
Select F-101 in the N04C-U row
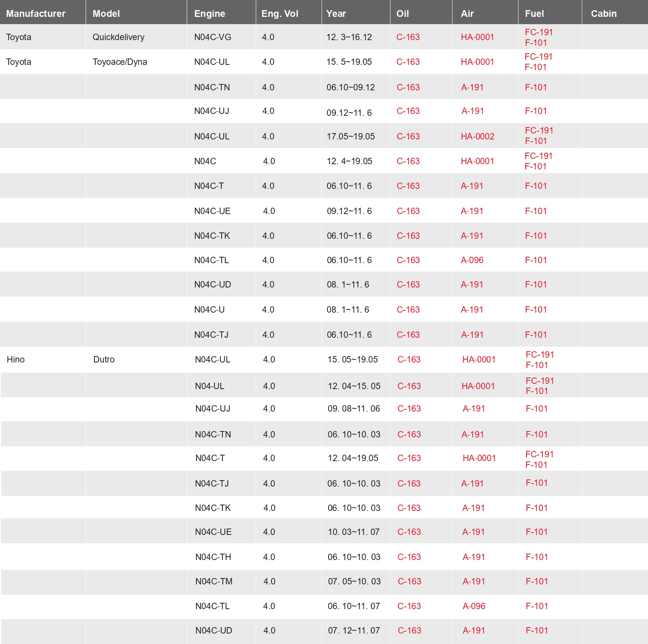(536, 310)
